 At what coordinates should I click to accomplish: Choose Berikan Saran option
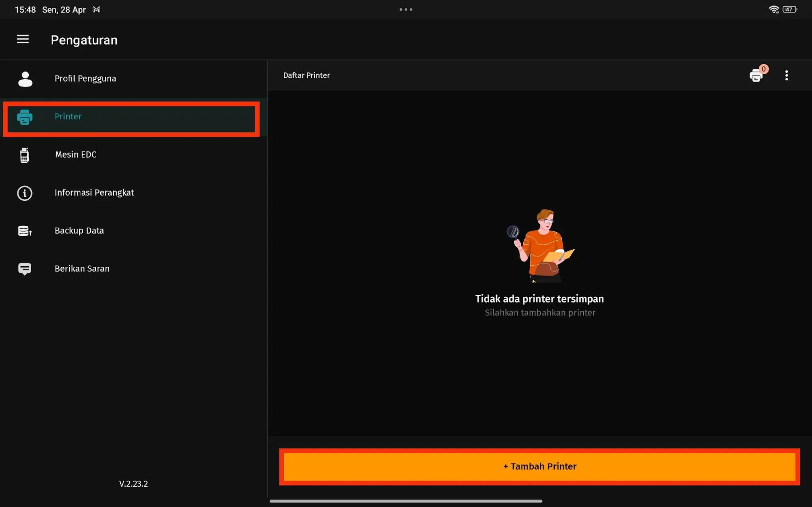coord(82,269)
